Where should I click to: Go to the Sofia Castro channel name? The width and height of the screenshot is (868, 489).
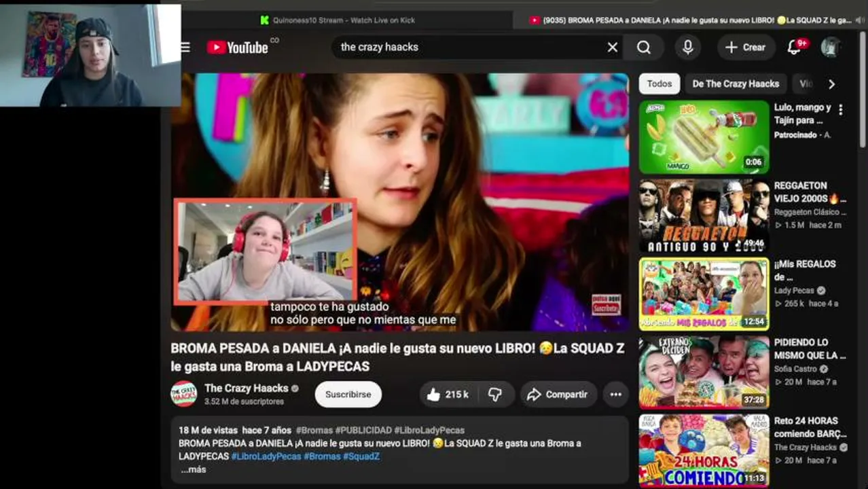point(797,369)
